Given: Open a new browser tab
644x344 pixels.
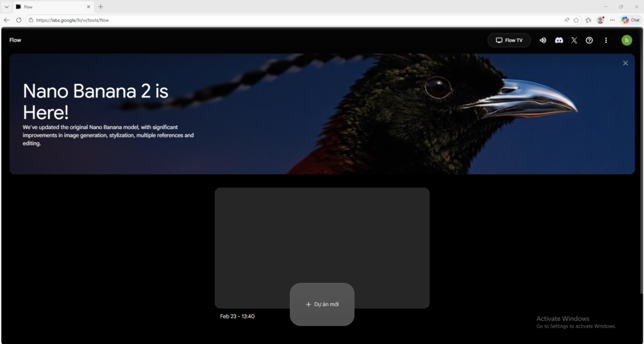Looking at the screenshot, I should pos(101,6).
